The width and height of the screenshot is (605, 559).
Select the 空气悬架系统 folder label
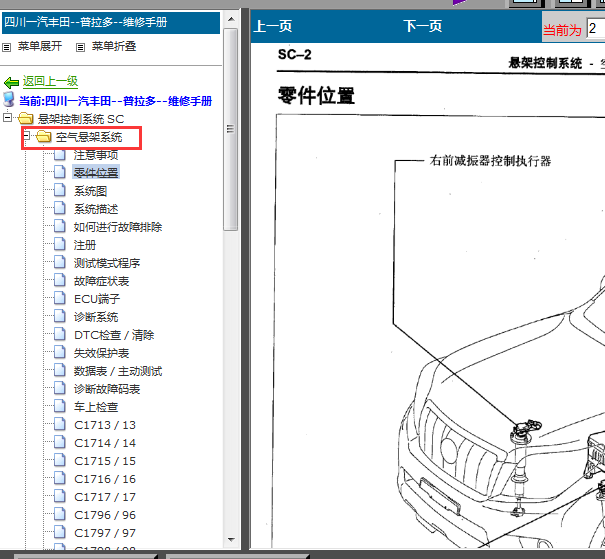pos(89,137)
